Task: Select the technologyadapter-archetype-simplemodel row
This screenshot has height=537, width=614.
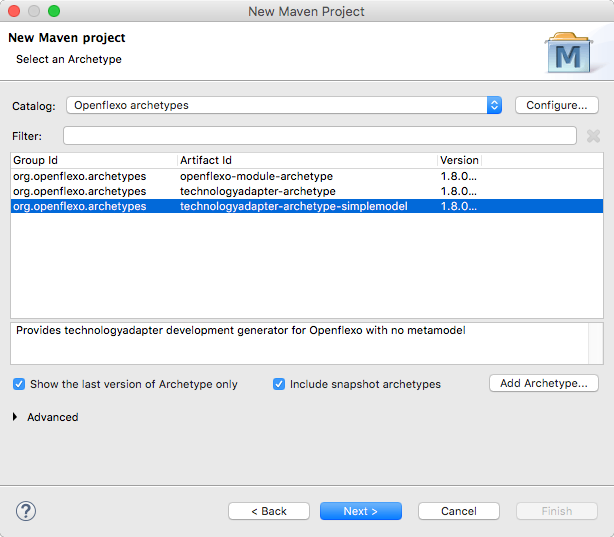Action: pos(307,206)
